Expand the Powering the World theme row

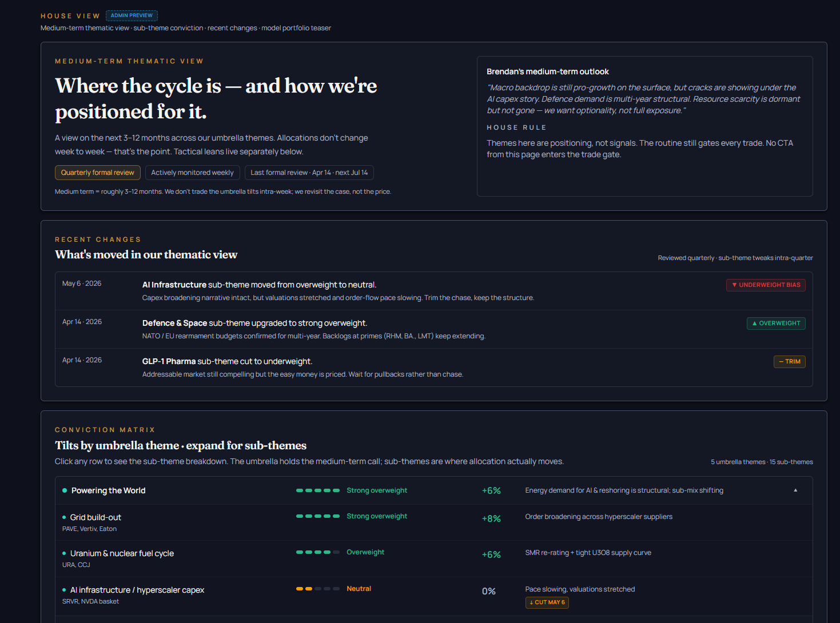click(433, 490)
